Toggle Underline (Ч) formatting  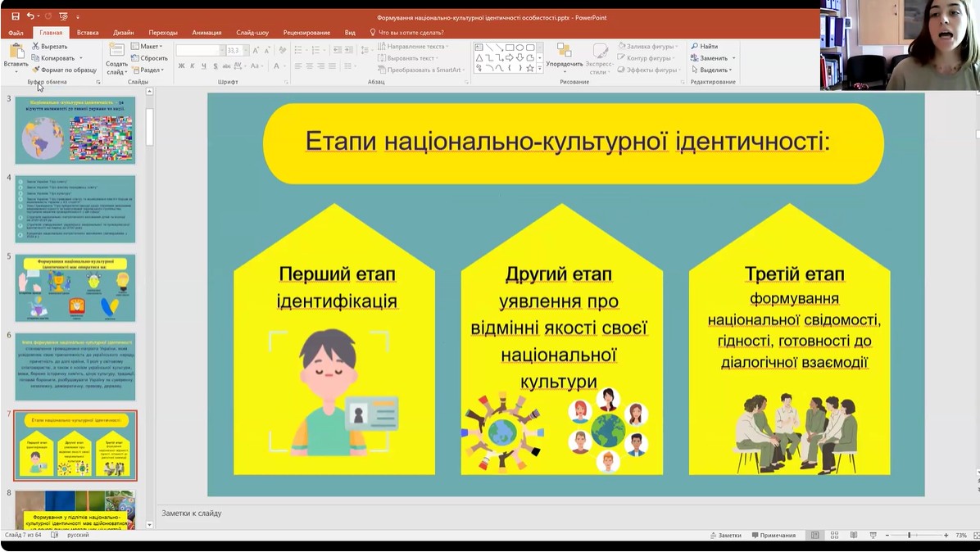[x=204, y=66]
